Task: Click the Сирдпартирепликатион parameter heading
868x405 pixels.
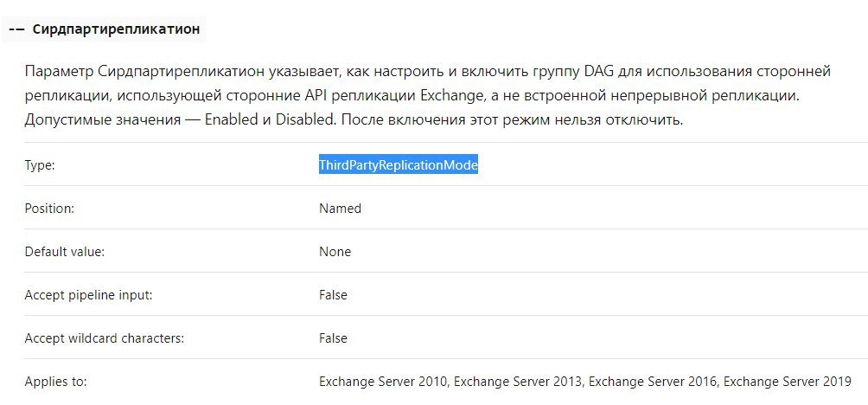Action: pyautogui.click(x=116, y=29)
